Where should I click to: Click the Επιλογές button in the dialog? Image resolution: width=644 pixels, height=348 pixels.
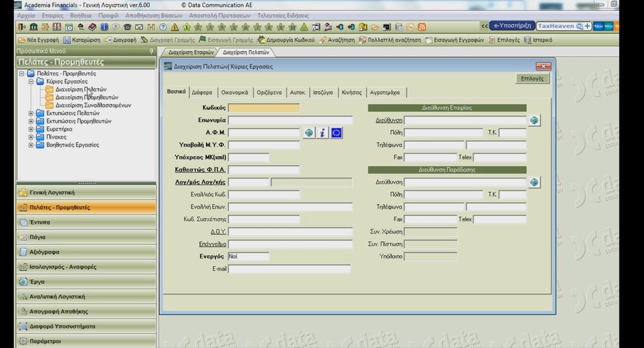(532, 79)
